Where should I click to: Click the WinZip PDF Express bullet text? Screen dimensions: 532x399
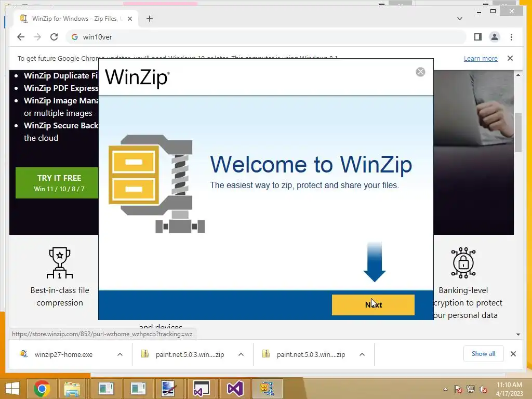coord(61,88)
